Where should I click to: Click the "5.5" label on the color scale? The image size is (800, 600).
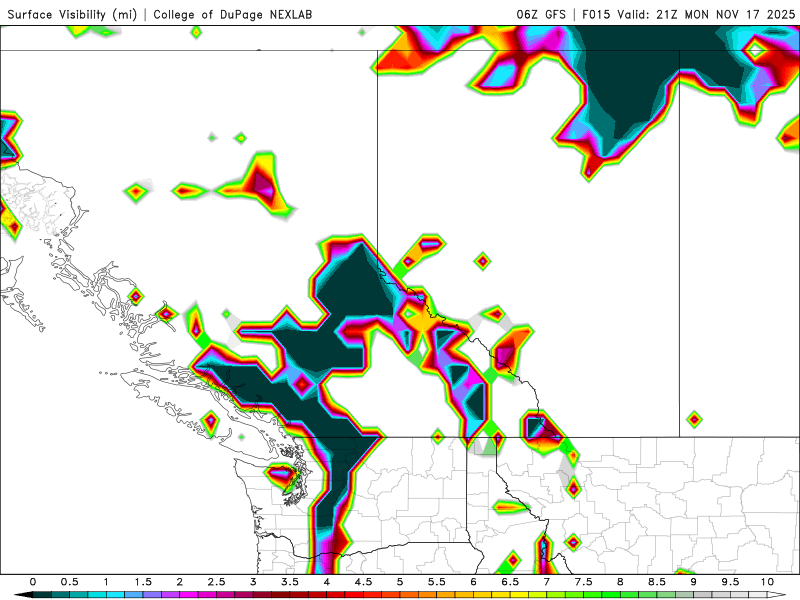pos(437,582)
